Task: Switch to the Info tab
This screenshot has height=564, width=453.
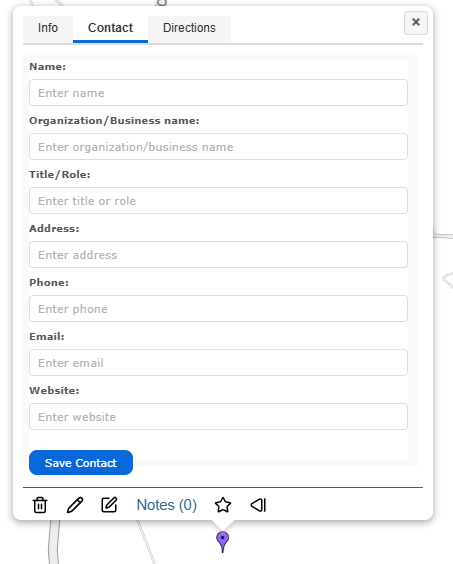Action: [48, 28]
